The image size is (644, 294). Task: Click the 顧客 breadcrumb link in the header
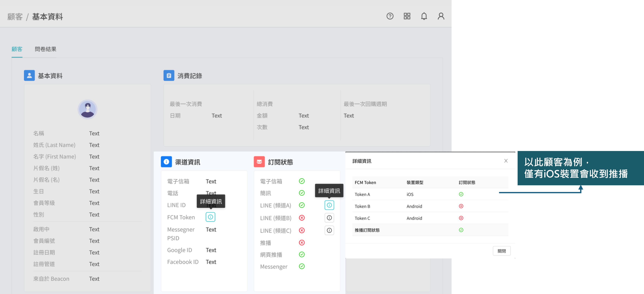[x=15, y=17]
